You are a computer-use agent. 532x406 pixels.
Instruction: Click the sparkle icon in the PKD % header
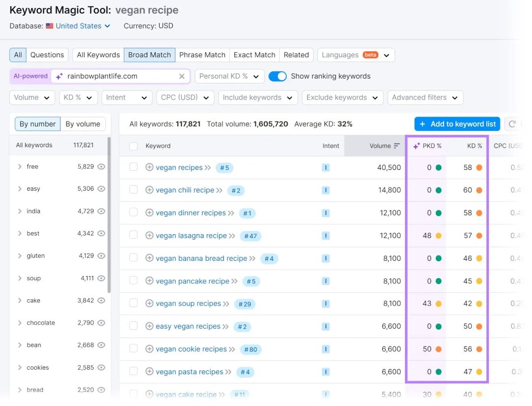click(x=416, y=146)
